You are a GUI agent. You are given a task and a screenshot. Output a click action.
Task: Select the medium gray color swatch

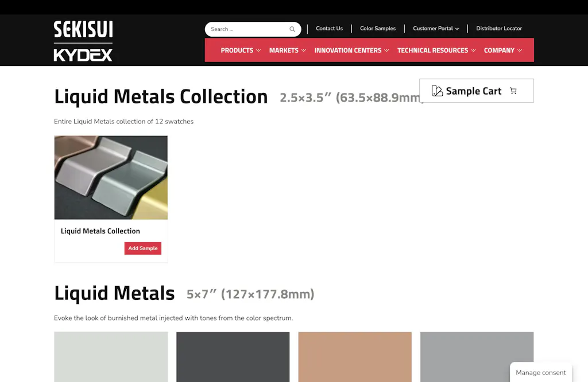coord(477,357)
